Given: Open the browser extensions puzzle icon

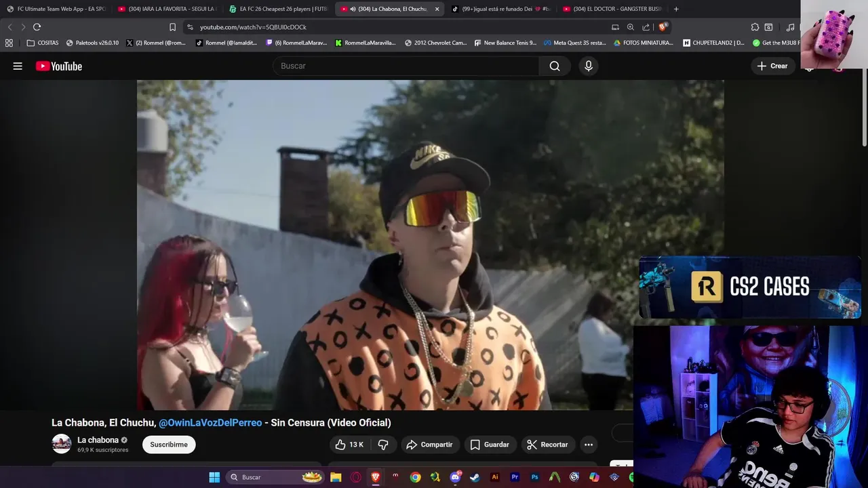Looking at the screenshot, I should tap(755, 27).
